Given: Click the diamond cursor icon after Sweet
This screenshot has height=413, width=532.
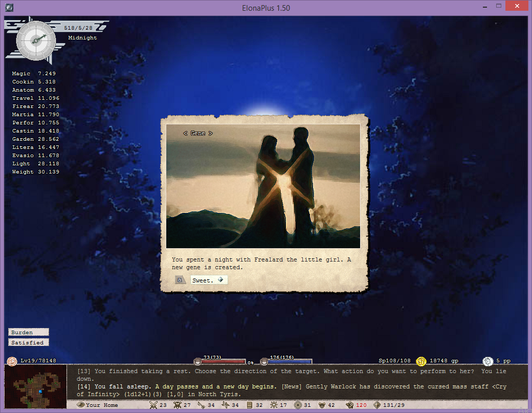Looking at the screenshot, I should pyautogui.click(x=220, y=279).
